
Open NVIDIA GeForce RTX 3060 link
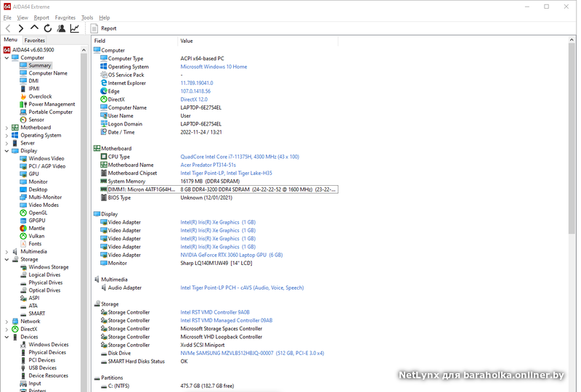click(231, 255)
